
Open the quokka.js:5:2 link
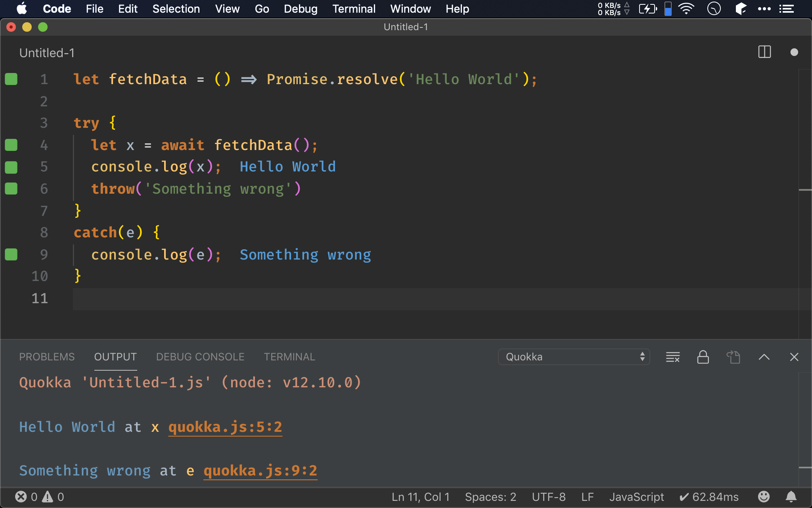[x=225, y=427]
